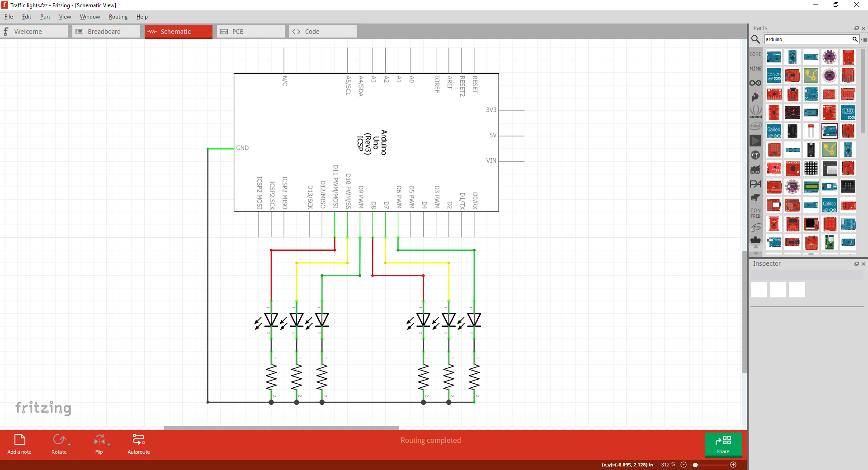Open the Intel parts bin
Image resolution: width=868 pixels, height=470 pixels.
(755, 126)
